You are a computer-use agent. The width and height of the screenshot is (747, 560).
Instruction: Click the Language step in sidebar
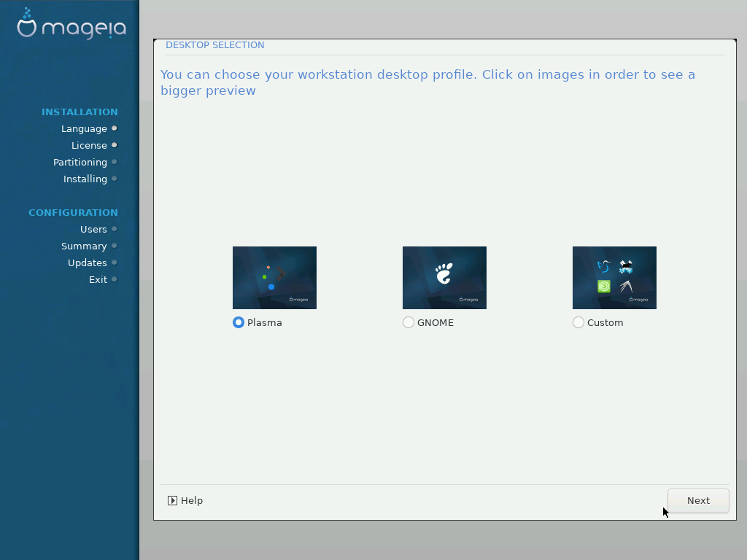[x=84, y=128]
